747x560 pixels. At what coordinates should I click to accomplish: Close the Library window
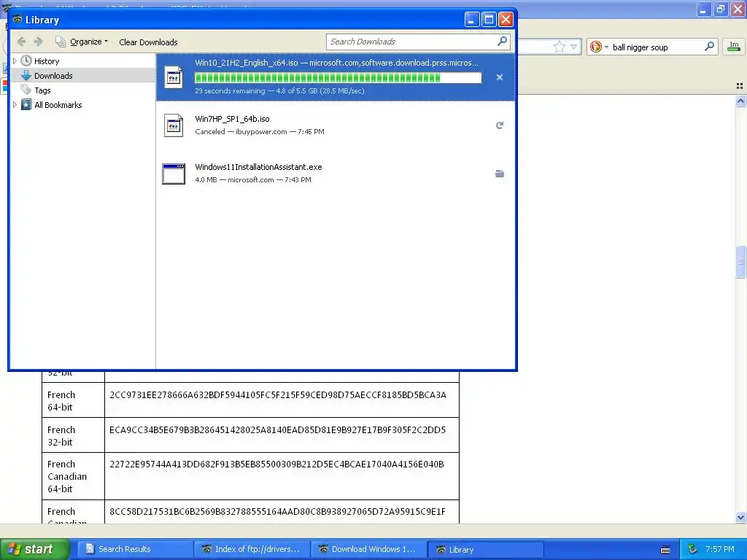tap(506, 20)
